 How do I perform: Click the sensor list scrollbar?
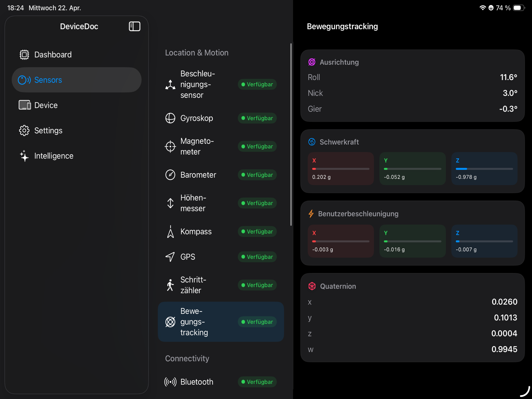tap(291, 134)
